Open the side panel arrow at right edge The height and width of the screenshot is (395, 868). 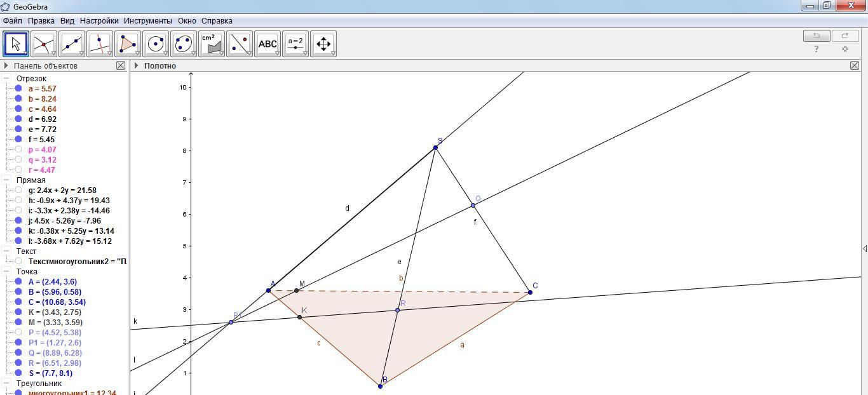pos(864,248)
